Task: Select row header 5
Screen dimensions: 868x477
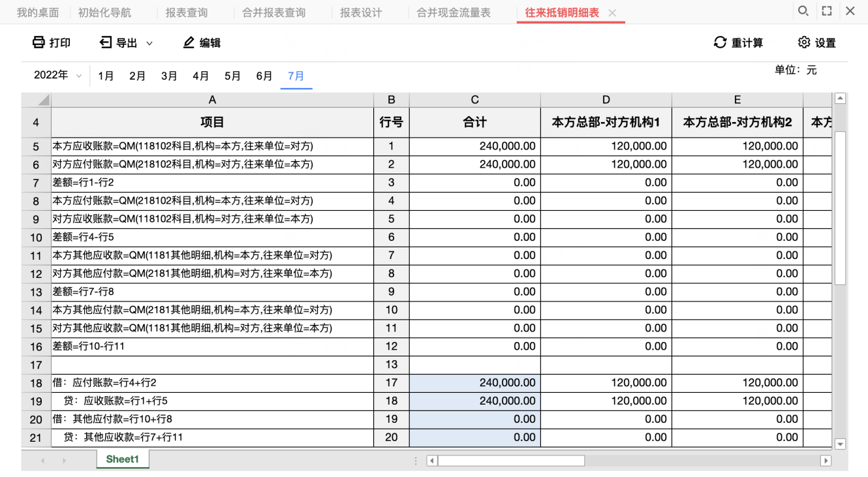Action: (36, 146)
